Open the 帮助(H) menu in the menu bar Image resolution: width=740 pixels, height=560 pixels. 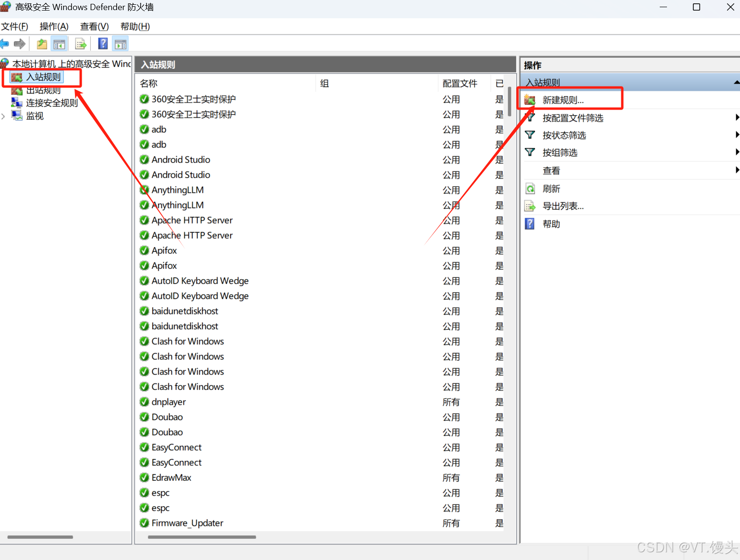tap(135, 26)
